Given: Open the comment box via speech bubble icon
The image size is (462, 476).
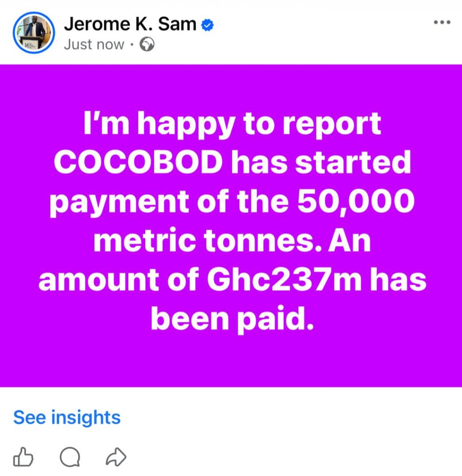Looking at the screenshot, I should (x=70, y=458).
